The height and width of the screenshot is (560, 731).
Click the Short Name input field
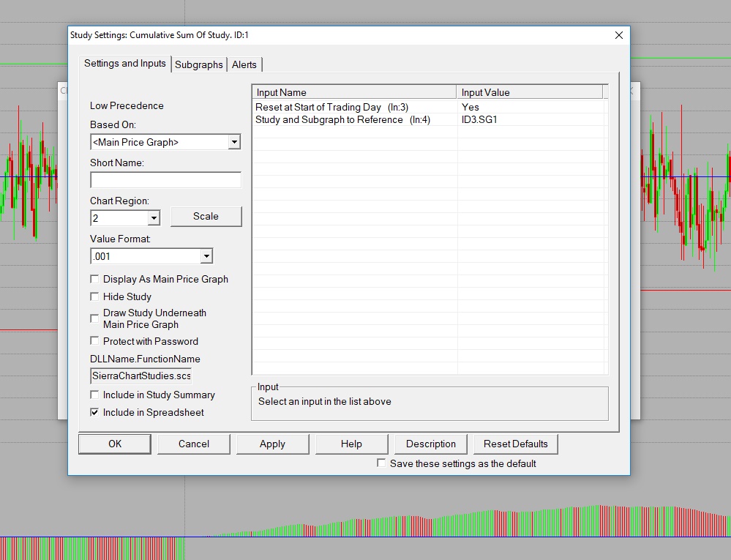coord(165,180)
